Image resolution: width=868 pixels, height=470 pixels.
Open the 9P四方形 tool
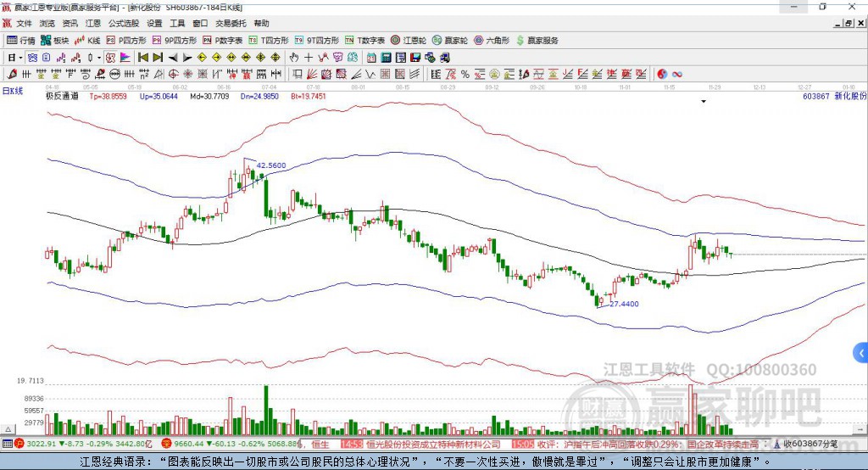(175, 41)
